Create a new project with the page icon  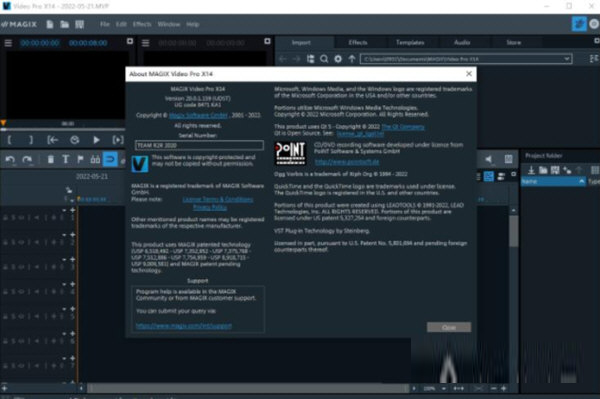(50, 24)
